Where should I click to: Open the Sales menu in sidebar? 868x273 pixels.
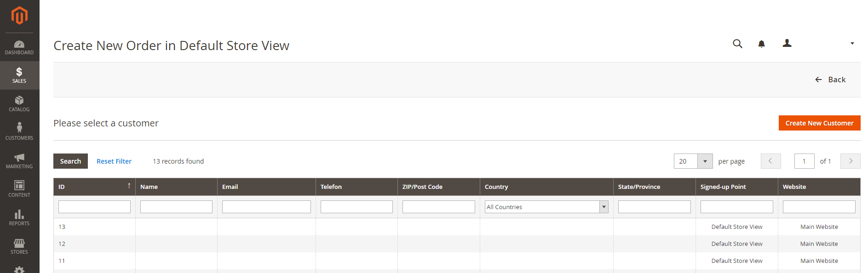(19, 75)
